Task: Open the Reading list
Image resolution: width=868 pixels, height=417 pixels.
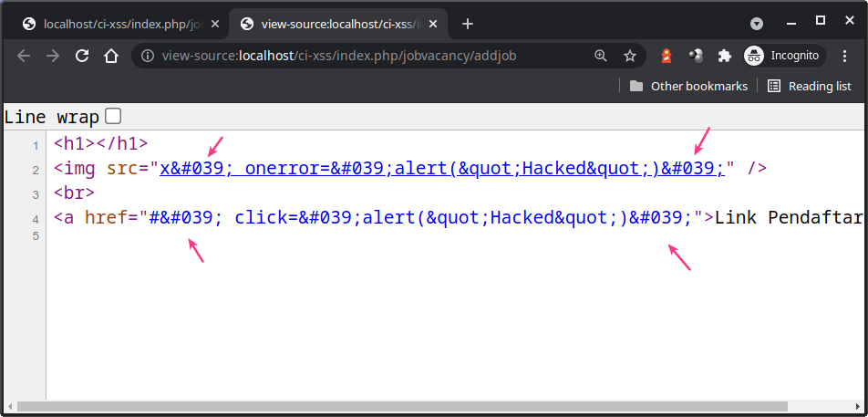Action: coord(809,86)
